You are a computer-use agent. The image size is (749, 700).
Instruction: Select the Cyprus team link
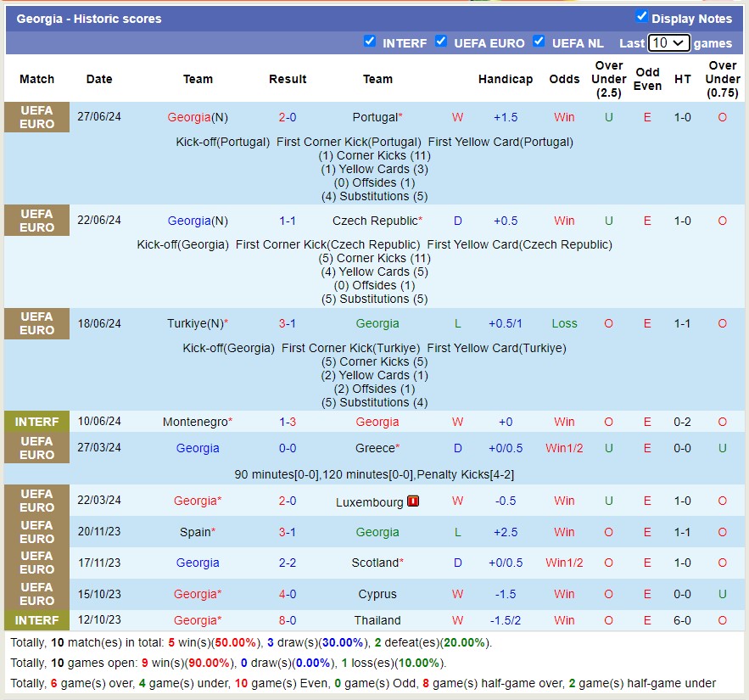(377, 594)
